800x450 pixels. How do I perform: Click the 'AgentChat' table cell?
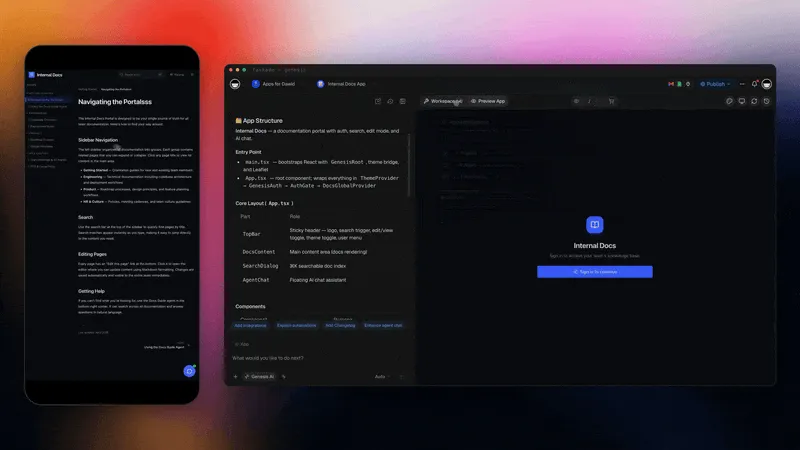coord(256,280)
